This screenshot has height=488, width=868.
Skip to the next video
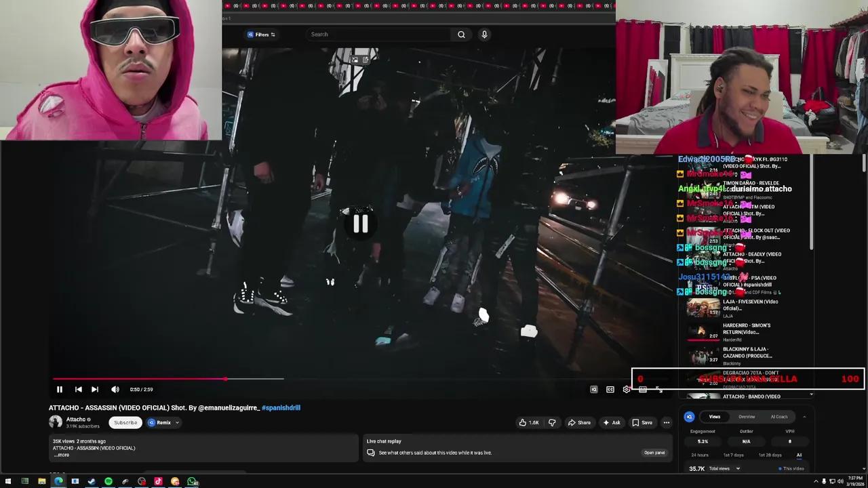(95, 389)
